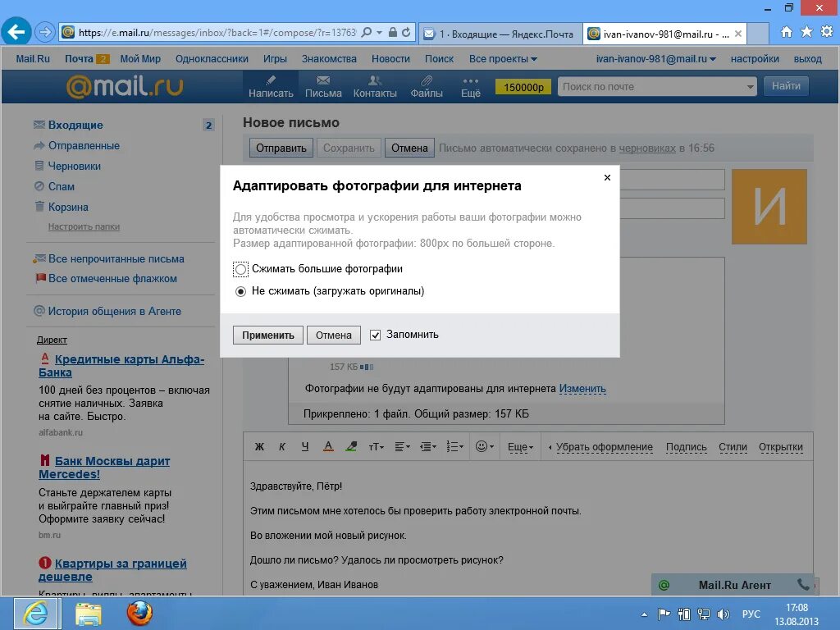Close the Адаптировать фотографии dialog with X
Screen dimensions: 840x630
(607, 177)
